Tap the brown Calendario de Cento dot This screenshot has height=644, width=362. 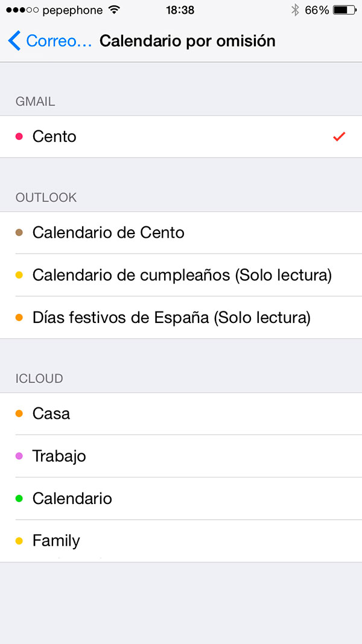point(19,232)
